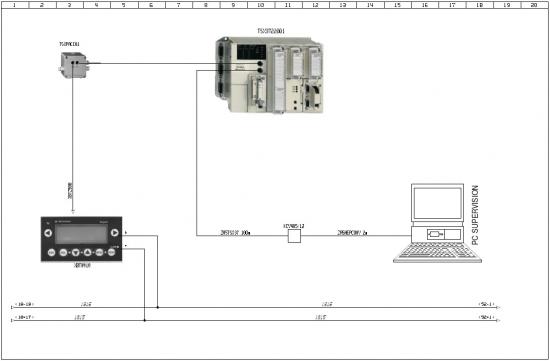Select the PC SUPERVISION vertical label
550x361 pixels.
pyautogui.click(x=475, y=216)
